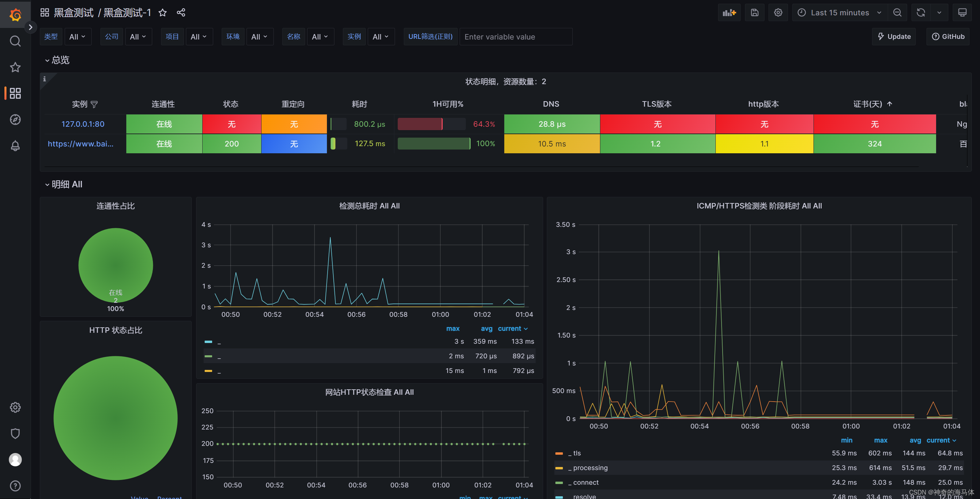Click the filter icon on 实例 column
This screenshot has height=499, width=980.
click(94, 104)
